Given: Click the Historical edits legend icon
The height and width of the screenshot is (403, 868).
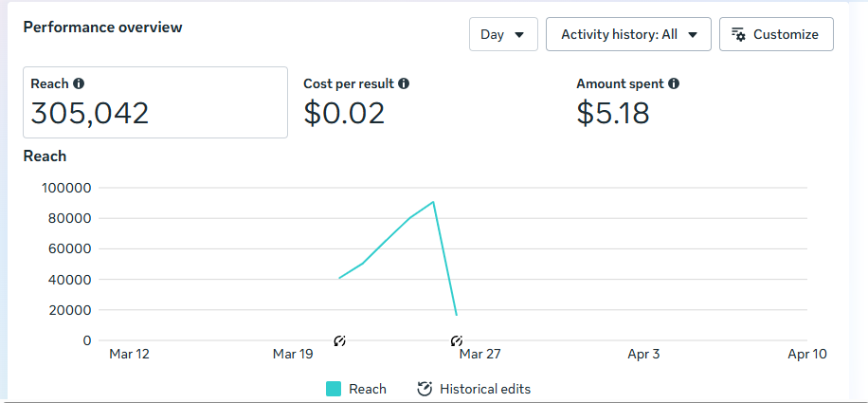Looking at the screenshot, I should pos(425,389).
